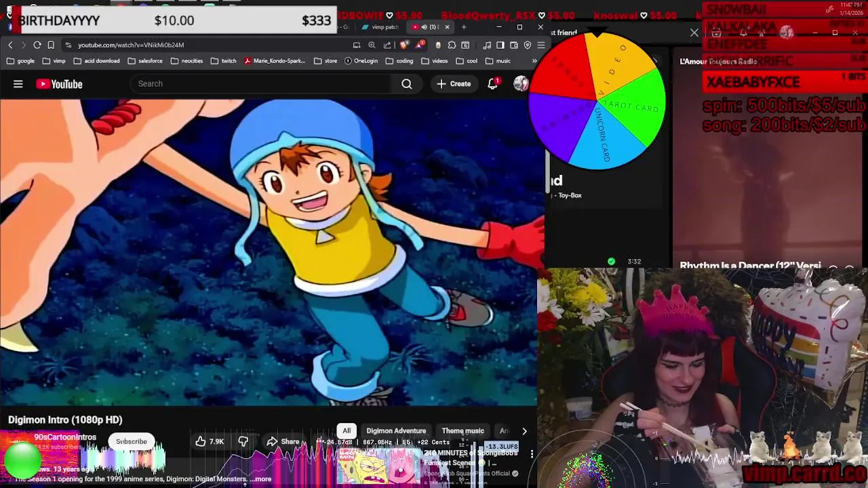Bookmark this page in address bar
Viewport: 868px width, 488px height.
click(x=51, y=45)
